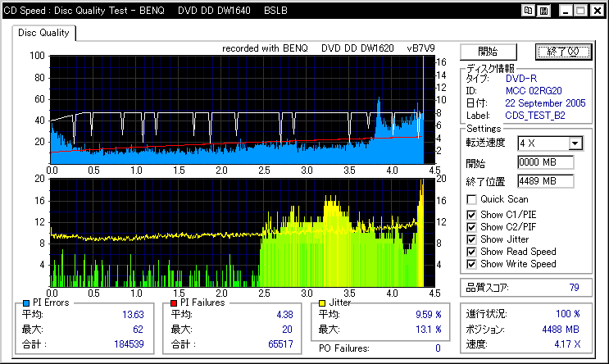Turn off Show Write Speed
609x364 pixels.
pos(471,264)
